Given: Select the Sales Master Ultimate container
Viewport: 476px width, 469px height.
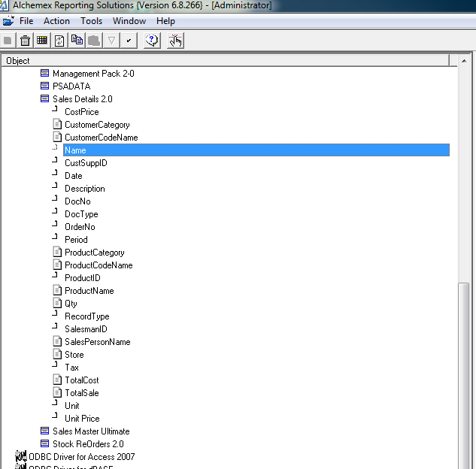Looking at the screenshot, I should 90,431.
